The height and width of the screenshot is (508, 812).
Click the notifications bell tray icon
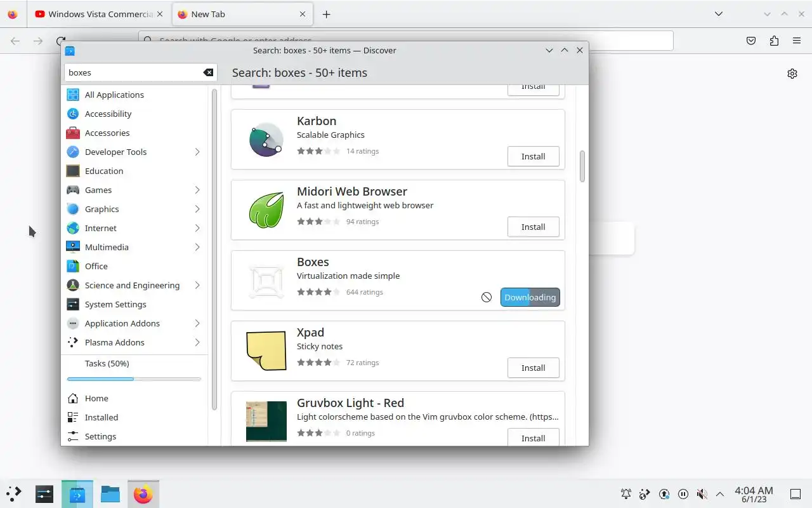pyautogui.click(x=626, y=494)
